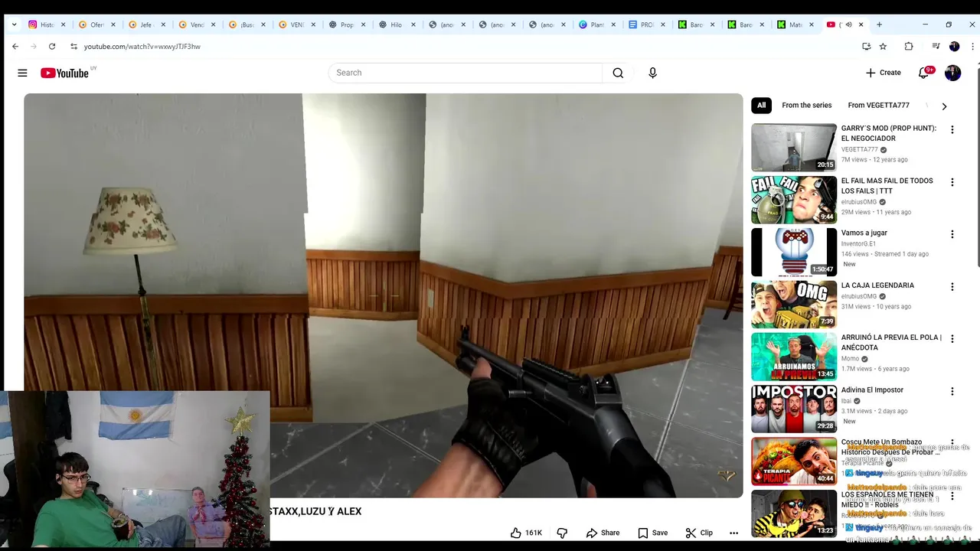Click the install/cast icon in address bar
The width and height of the screenshot is (980, 551).
[x=866, y=47]
